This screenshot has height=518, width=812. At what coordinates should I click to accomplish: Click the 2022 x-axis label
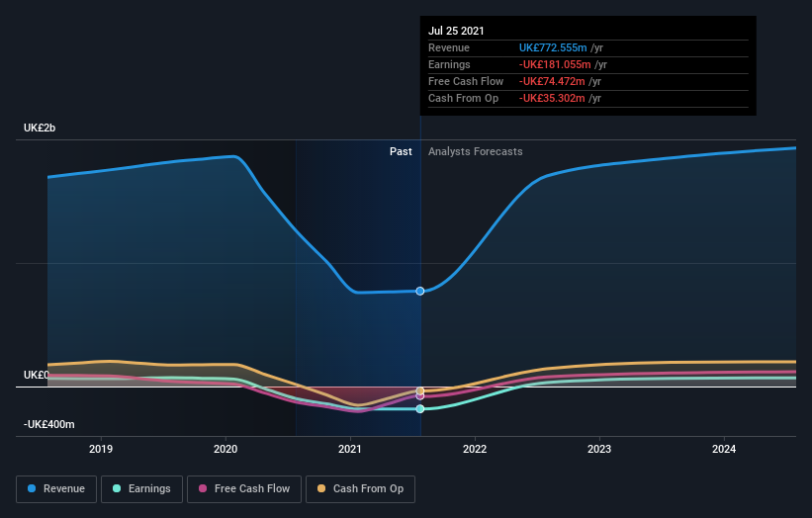[x=475, y=449]
